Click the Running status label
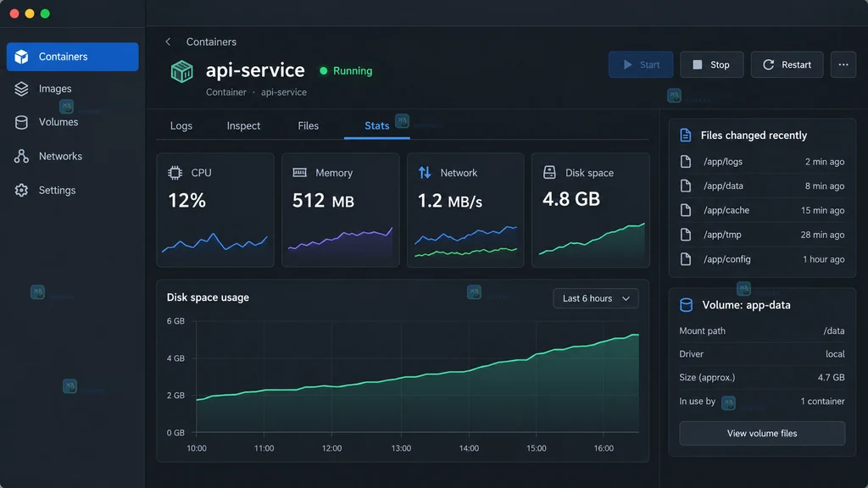868x488 pixels. (x=353, y=71)
